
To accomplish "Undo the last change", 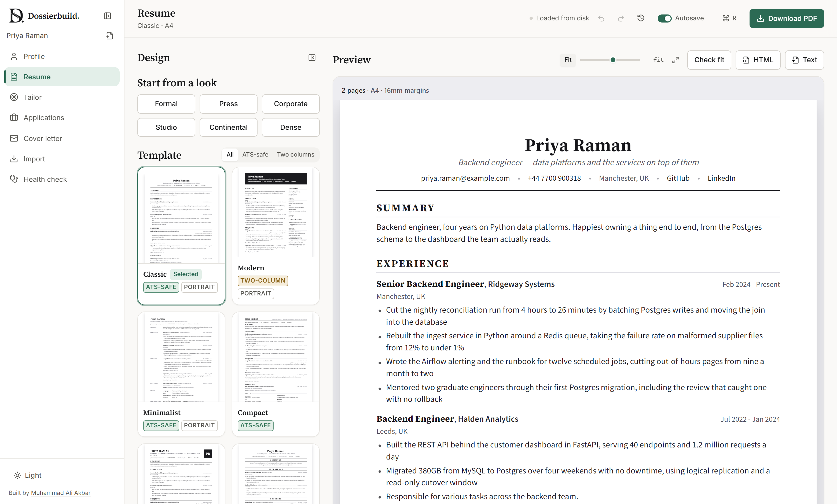I will (x=601, y=18).
